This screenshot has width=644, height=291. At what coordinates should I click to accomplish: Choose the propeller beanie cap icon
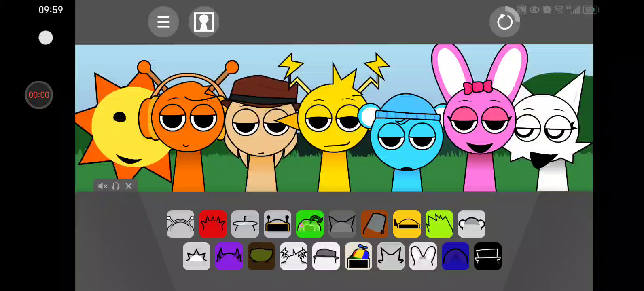[x=358, y=256]
